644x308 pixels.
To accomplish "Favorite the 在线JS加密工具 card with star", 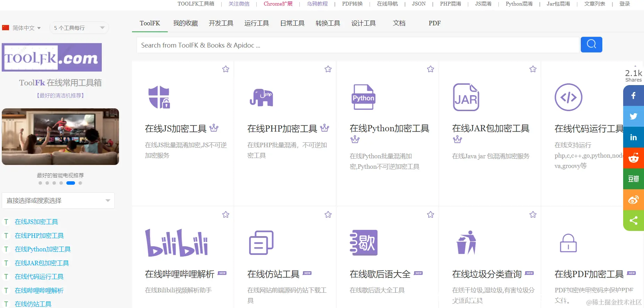I will point(226,69).
